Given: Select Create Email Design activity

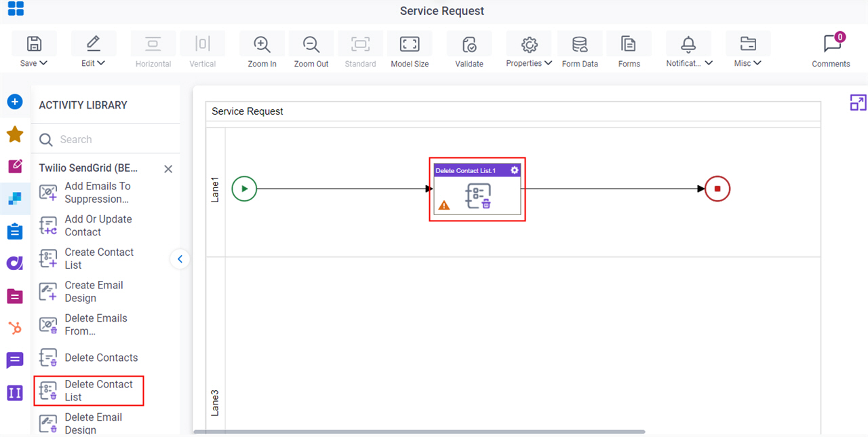Looking at the screenshot, I should coord(88,292).
